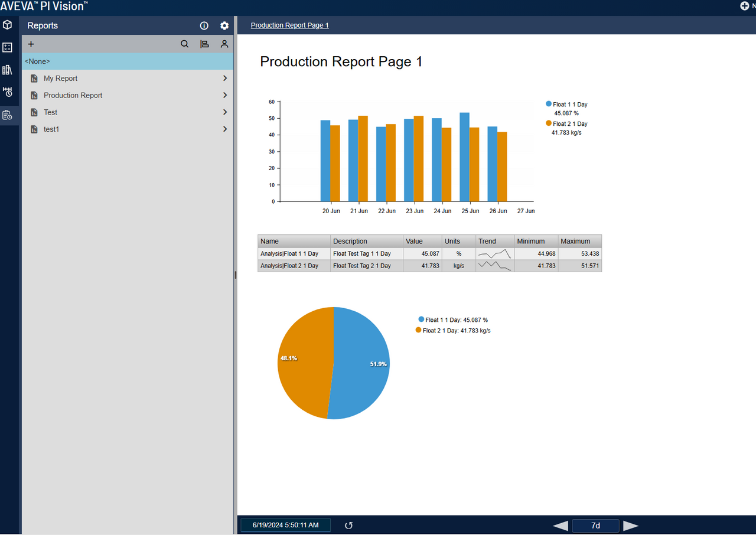The height and width of the screenshot is (535, 756).
Task: Toggle the Float 2 1 Day legend entry
Action: (566, 123)
